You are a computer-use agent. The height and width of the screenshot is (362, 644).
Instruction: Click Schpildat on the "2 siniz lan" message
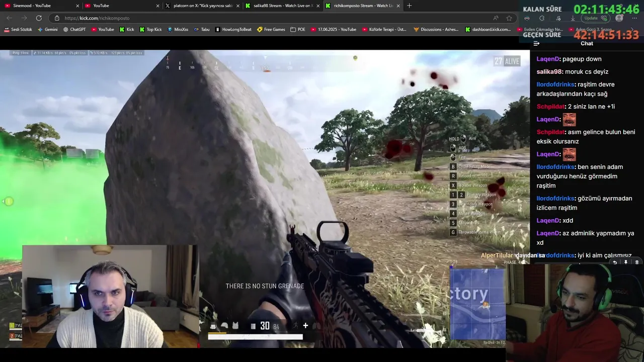(550, 107)
